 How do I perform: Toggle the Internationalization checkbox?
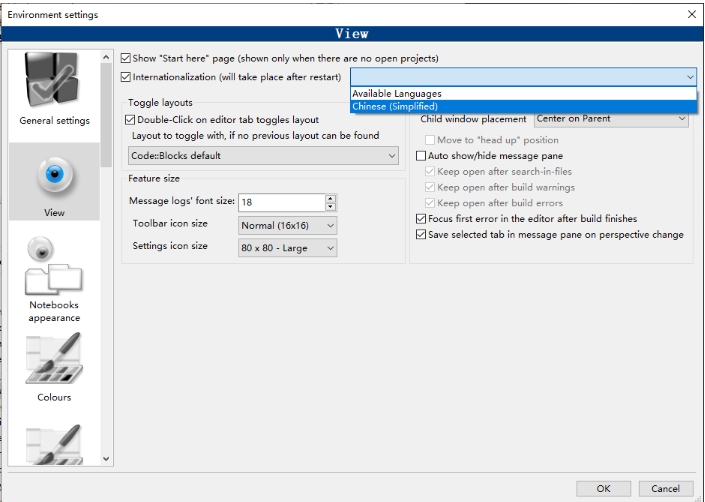tap(126, 77)
